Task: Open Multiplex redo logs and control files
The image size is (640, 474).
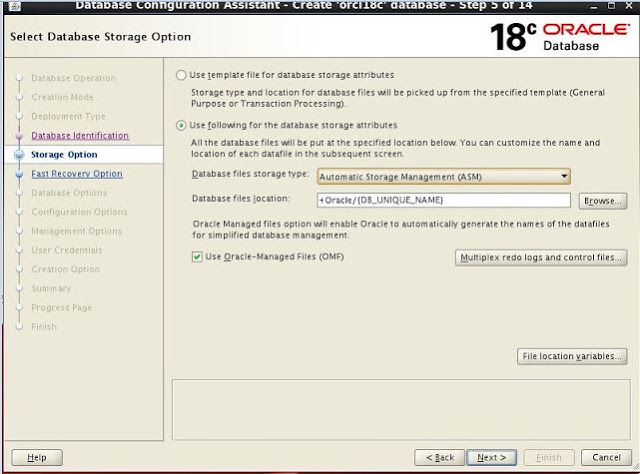Action: (541, 257)
